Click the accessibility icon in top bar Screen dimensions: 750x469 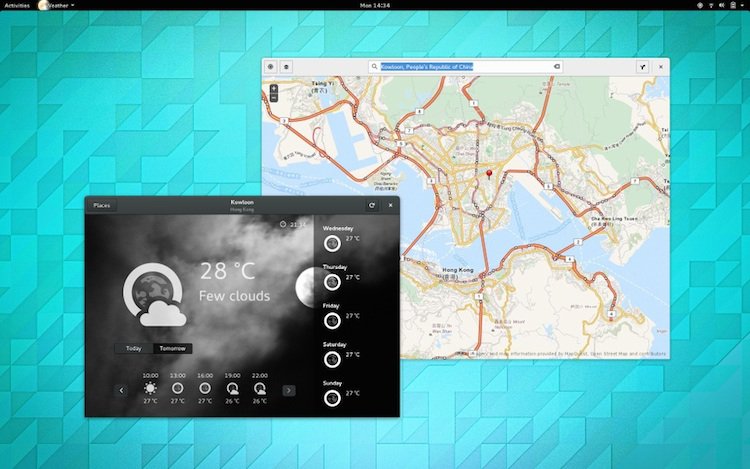(x=700, y=5)
